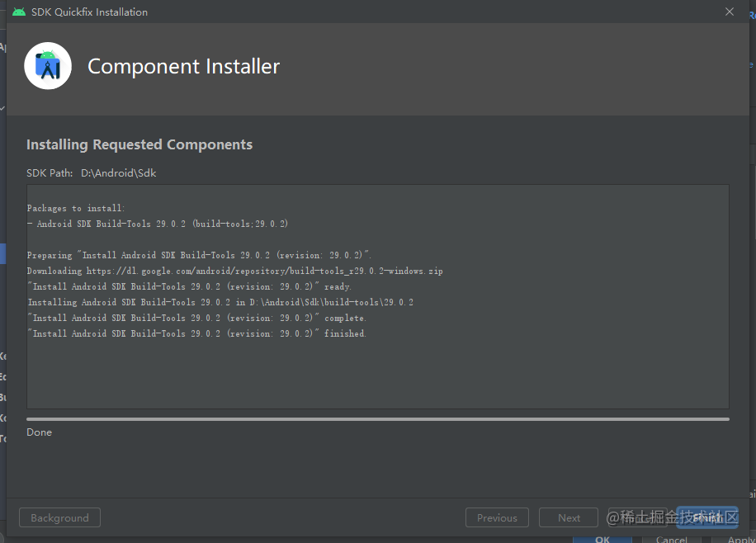
Task: Click the installation progress bar
Action: coord(377,419)
